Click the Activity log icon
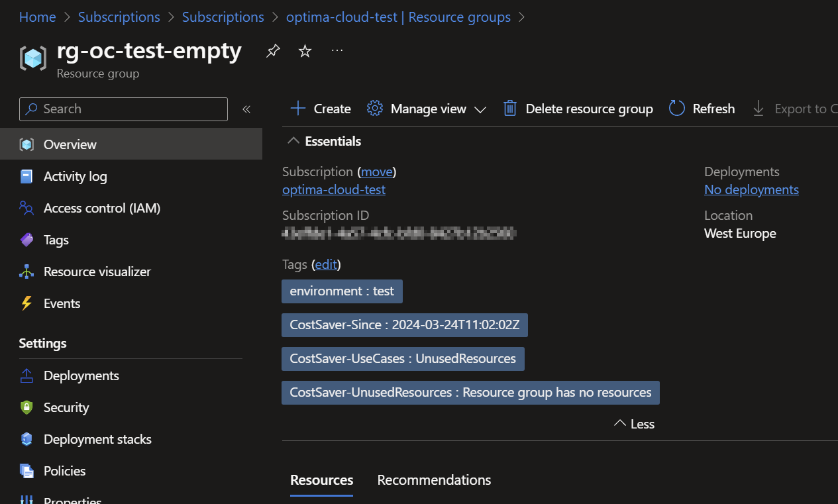This screenshot has width=838, height=504. (x=26, y=176)
